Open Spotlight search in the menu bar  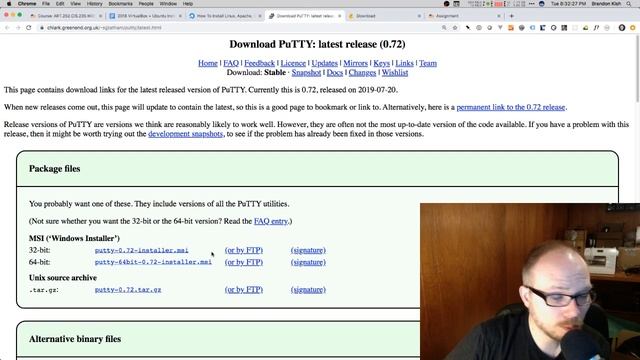tap(629, 4)
